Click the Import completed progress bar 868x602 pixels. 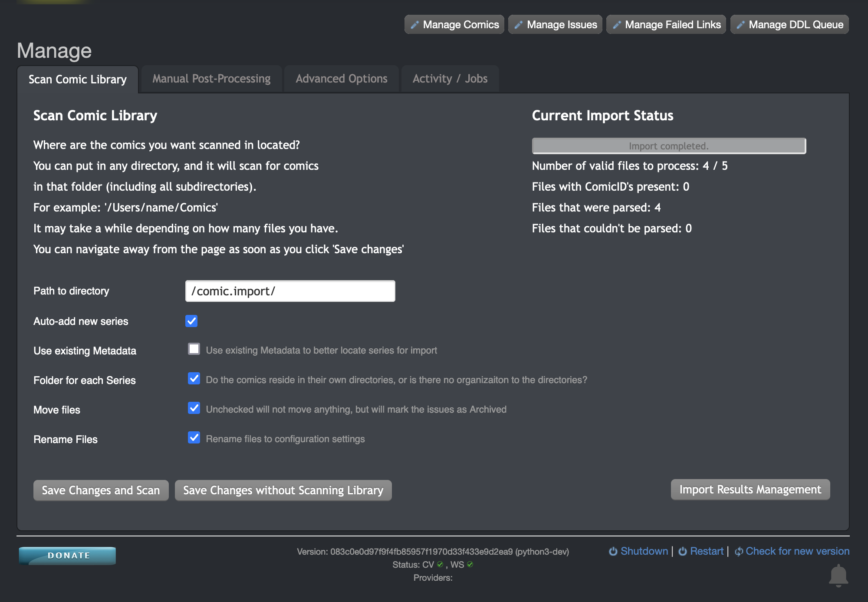tap(669, 146)
